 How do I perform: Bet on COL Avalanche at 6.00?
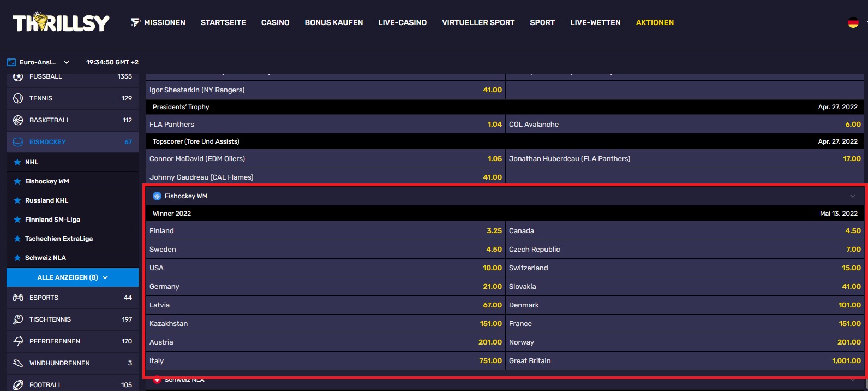coord(685,125)
